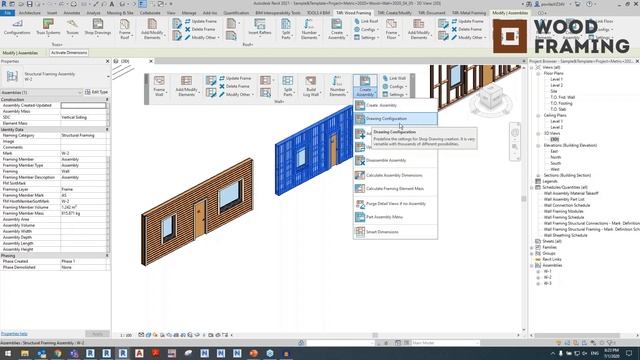Open the Properties help link
Image resolution: width=640 pixels, height=360 pixels.
tap(14, 334)
